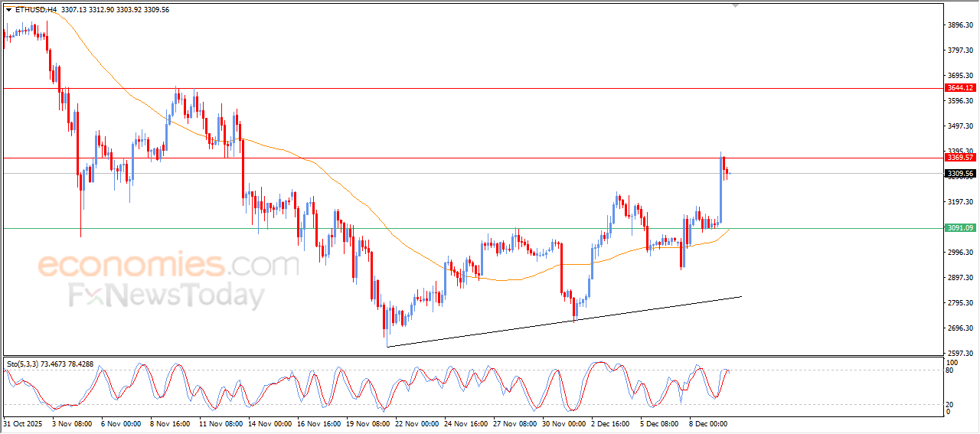Click the 2 Dec 16:00 time label
This screenshot has height=434, width=980.
(612, 423)
